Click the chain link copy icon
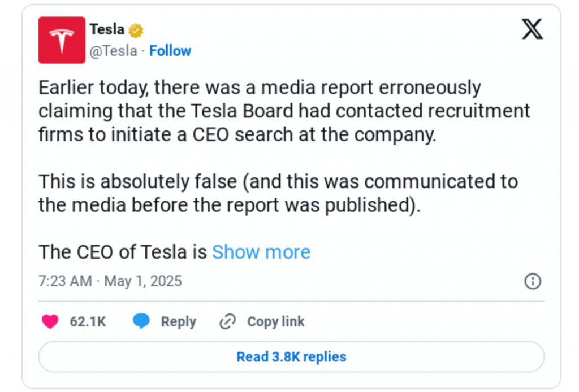 227,322
